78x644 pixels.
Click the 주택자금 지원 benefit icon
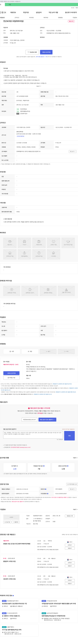coord(10,254)
